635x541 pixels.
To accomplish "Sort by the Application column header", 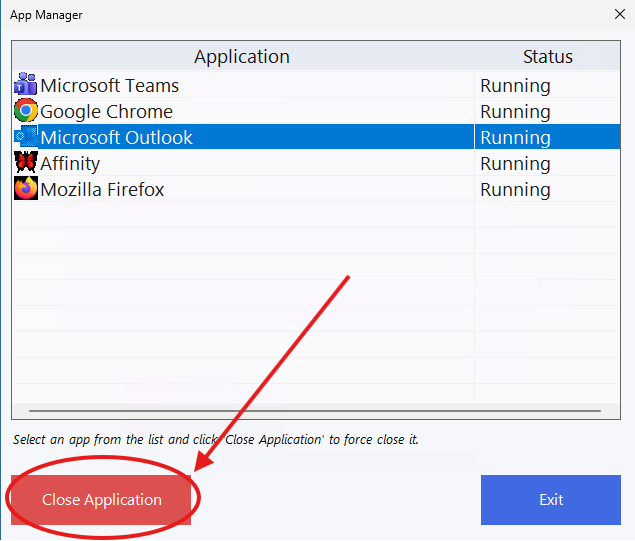I will (x=242, y=57).
